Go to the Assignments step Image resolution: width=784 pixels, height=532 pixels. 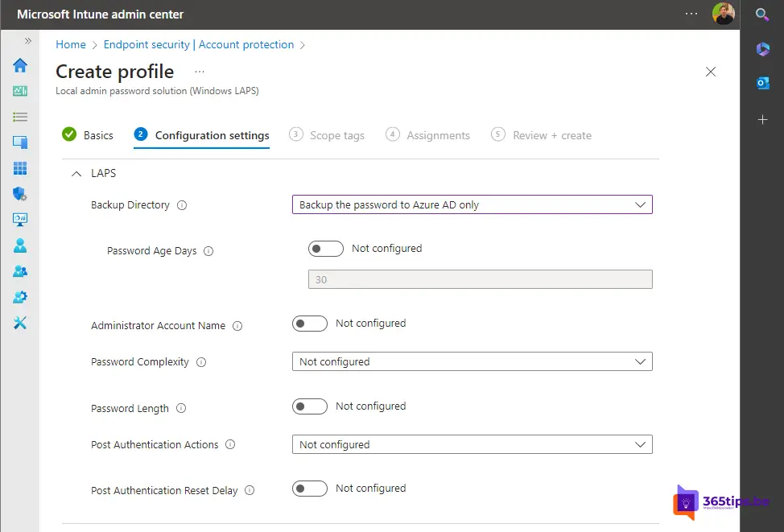428,135
